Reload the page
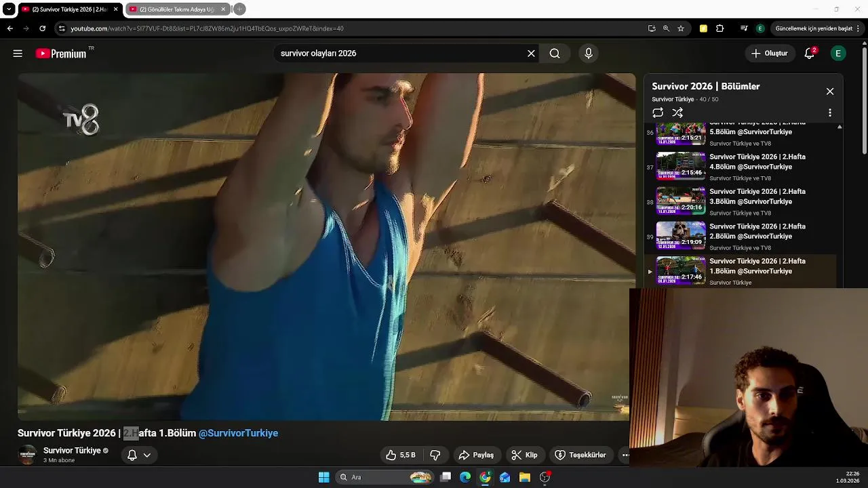Screen dimensions: 868x488 [42, 28]
